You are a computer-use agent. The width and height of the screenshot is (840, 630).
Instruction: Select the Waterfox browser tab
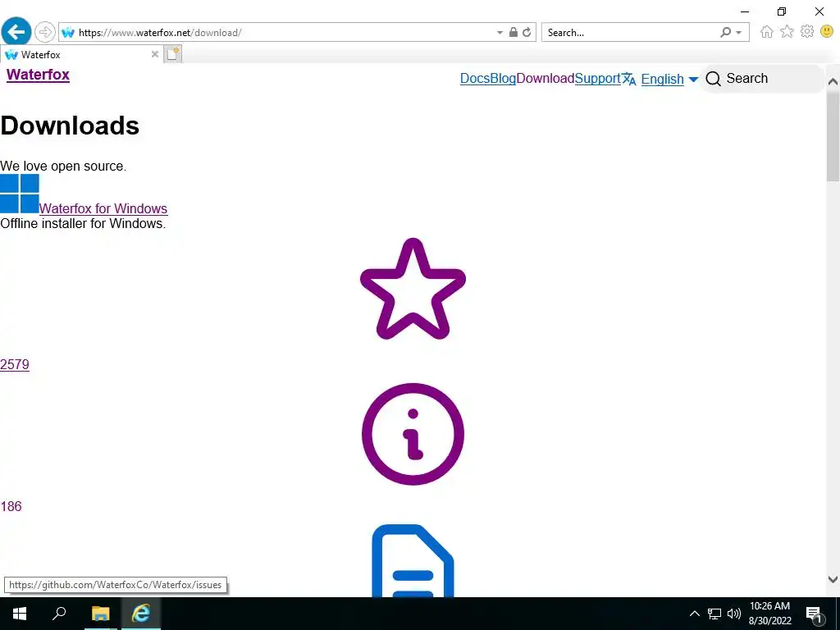[x=80, y=55]
